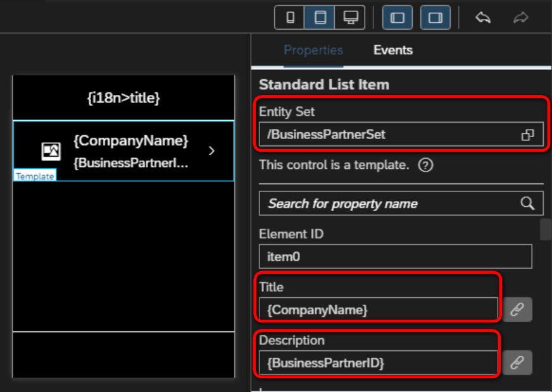
Task: Select the {CompanyName} list item title
Action: pos(131,140)
